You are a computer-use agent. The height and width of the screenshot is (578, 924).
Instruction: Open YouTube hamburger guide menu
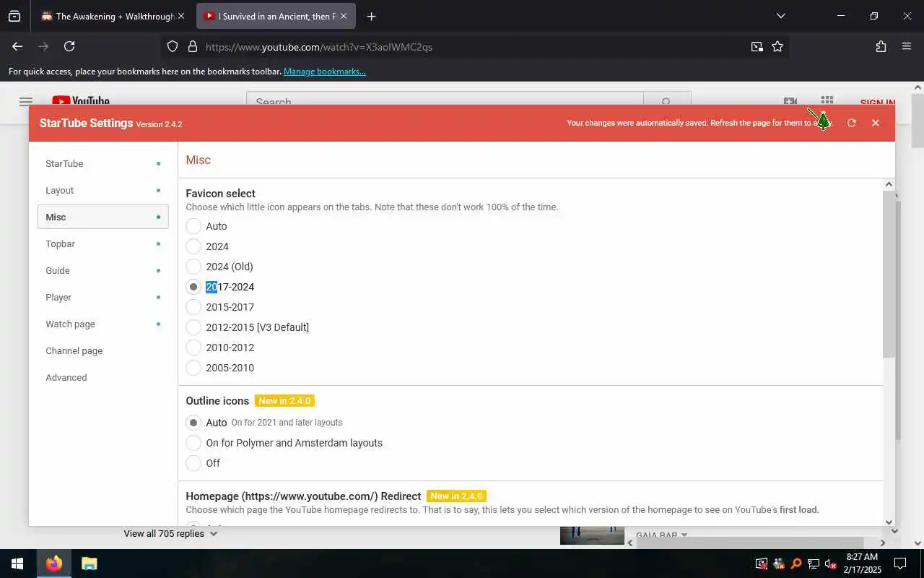pyautogui.click(x=26, y=102)
